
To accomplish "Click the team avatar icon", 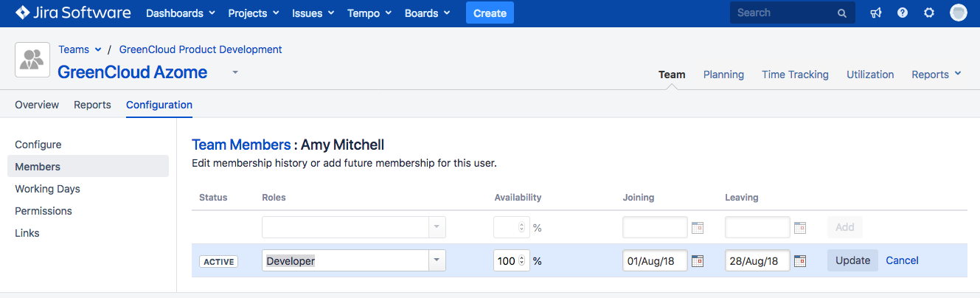I will 32,60.
